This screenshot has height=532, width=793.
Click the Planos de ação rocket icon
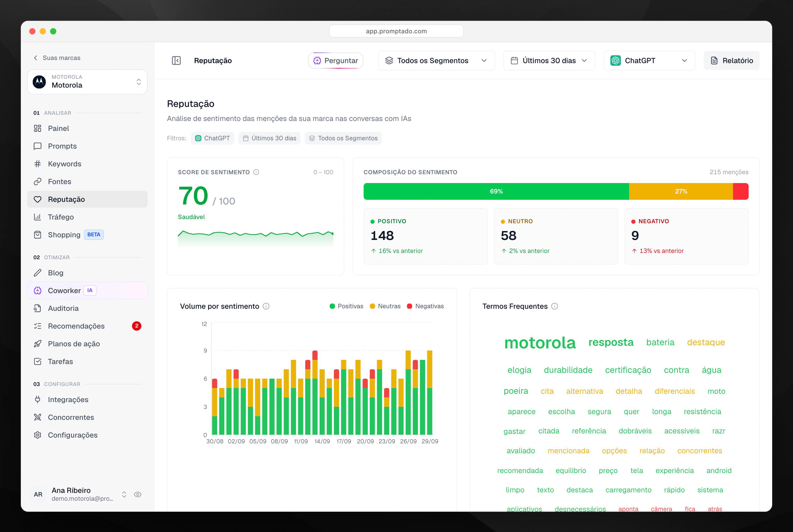(38, 344)
